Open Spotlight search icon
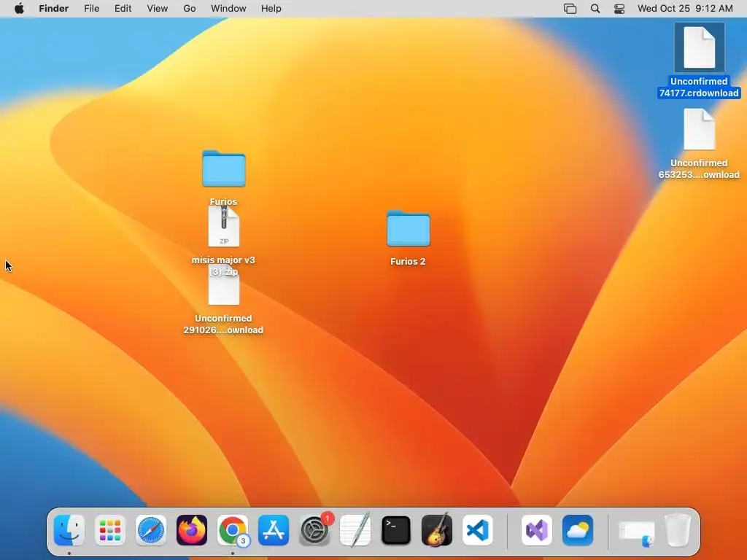The height and width of the screenshot is (560, 747). click(595, 9)
